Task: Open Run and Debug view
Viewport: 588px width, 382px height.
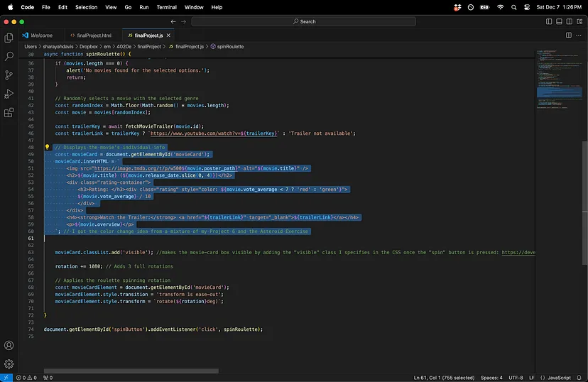Action: (9, 94)
